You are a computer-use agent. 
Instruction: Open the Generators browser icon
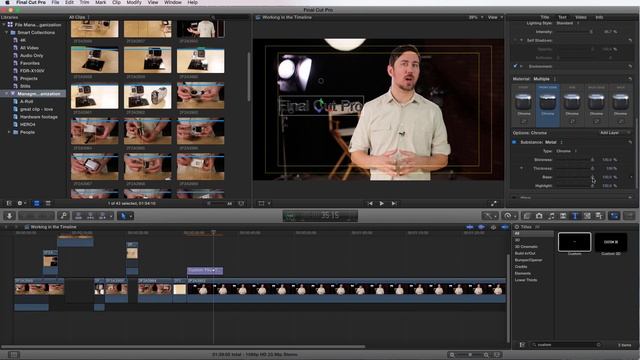point(587,216)
